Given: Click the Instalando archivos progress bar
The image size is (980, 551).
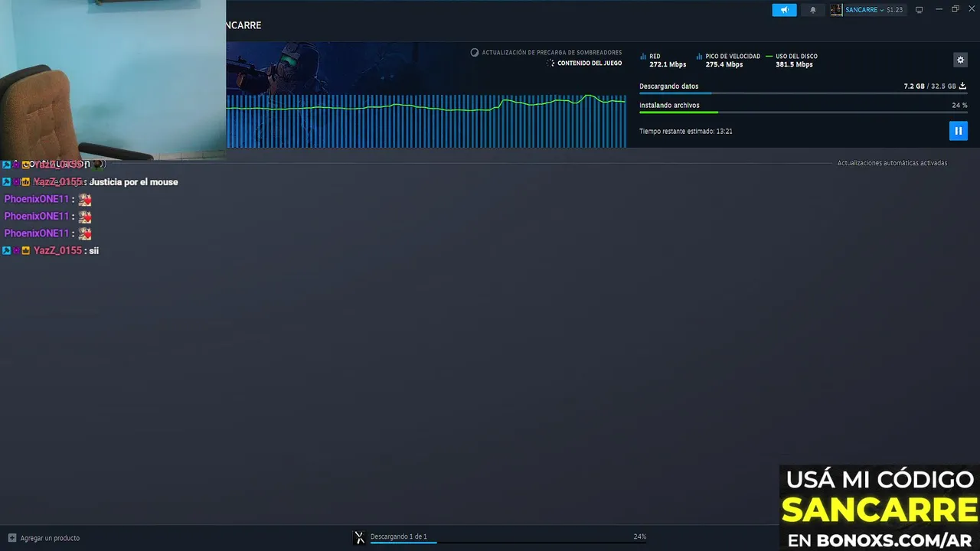Looking at the screenshot, I should click(x=803, y=112).
